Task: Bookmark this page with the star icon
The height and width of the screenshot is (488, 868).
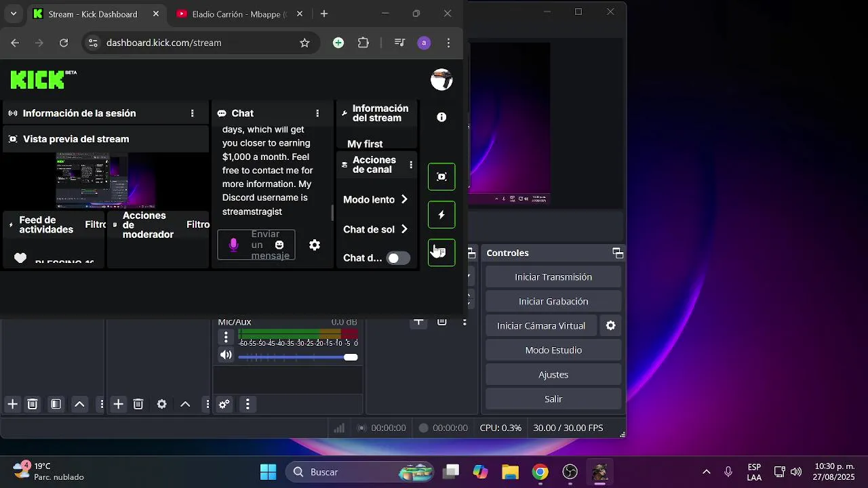Action: point(304,43)
